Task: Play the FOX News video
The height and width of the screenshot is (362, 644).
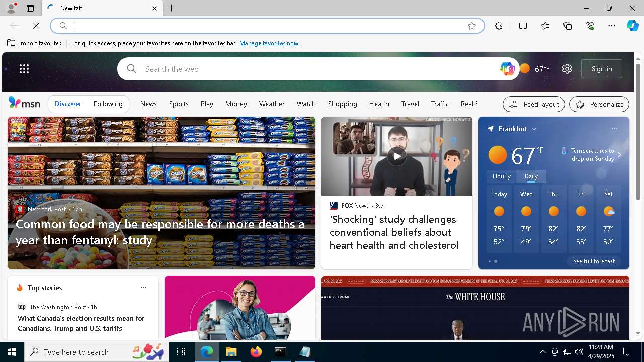Action: point(397,156)
